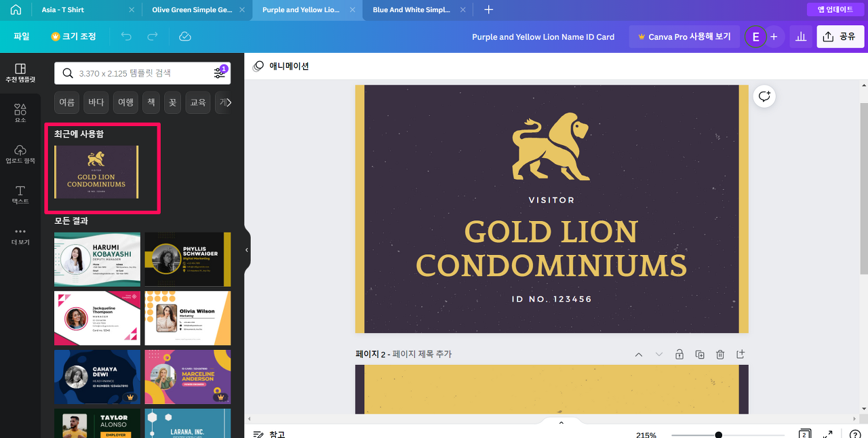The width and height of the screenshot is (868, 438).
Task: Close the Asia - T Shirt tab
Action: [132, 10]
